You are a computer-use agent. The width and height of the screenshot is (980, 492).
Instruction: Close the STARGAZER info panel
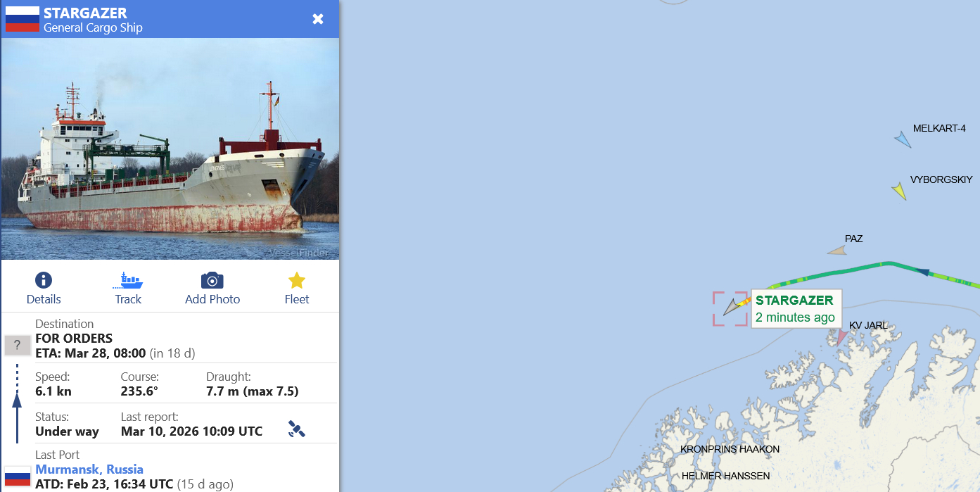point(318,19)
